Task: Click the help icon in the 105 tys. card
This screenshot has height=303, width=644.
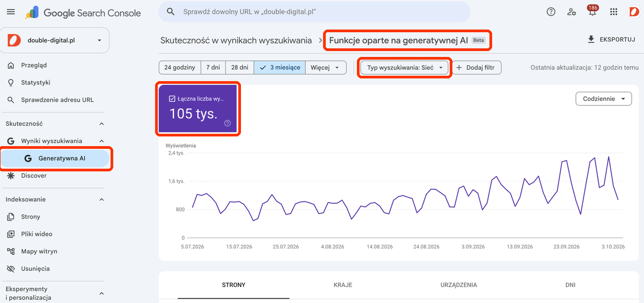Action: tap(228, 123)
